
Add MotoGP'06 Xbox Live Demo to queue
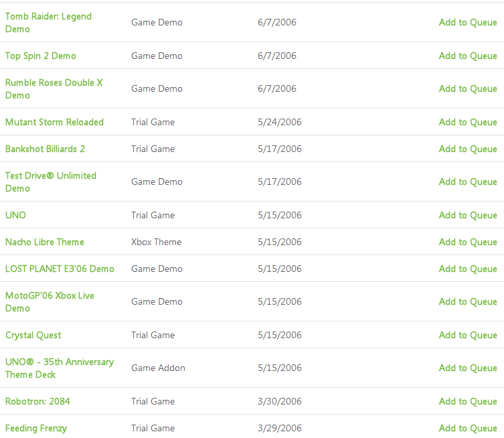(x=468, y=301)
